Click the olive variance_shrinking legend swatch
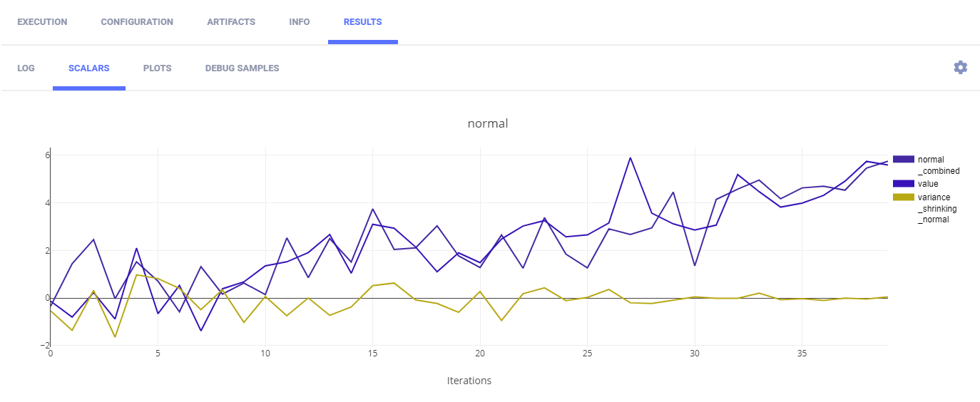Screen dimensions: 980x402 tap(903, 197)
